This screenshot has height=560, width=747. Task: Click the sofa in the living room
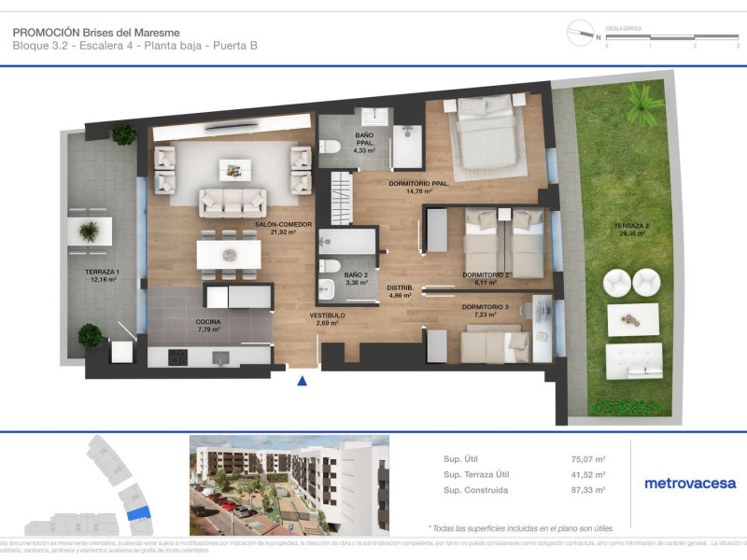pos(231,200)
